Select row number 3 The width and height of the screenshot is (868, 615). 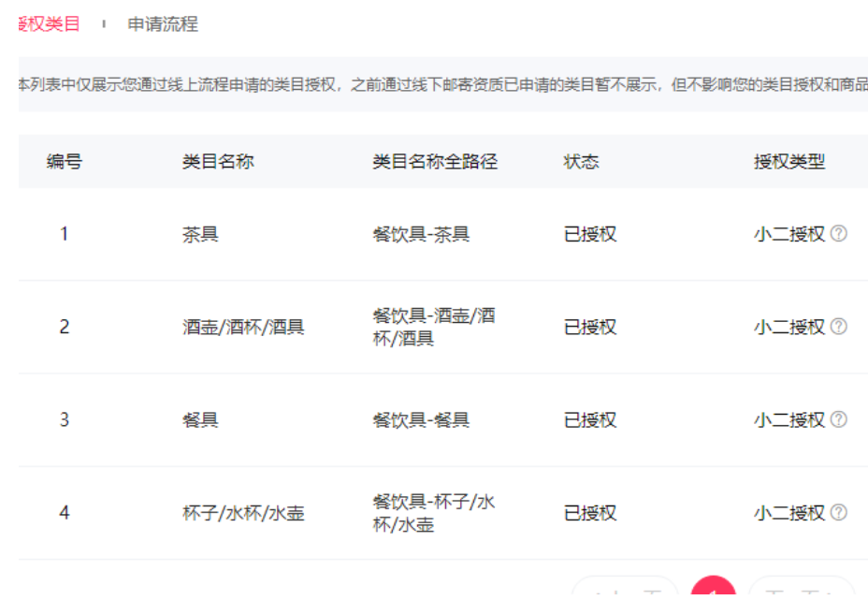pos(65,420)
